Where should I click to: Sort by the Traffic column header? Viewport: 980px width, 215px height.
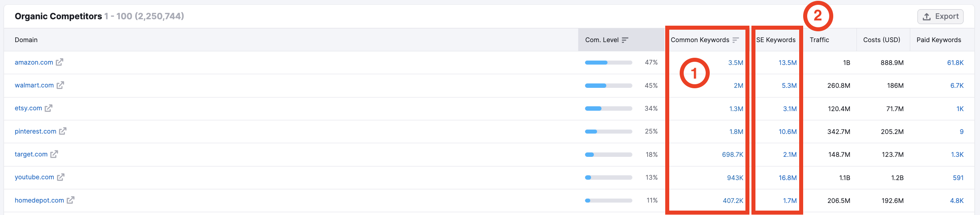coord(819,40)
